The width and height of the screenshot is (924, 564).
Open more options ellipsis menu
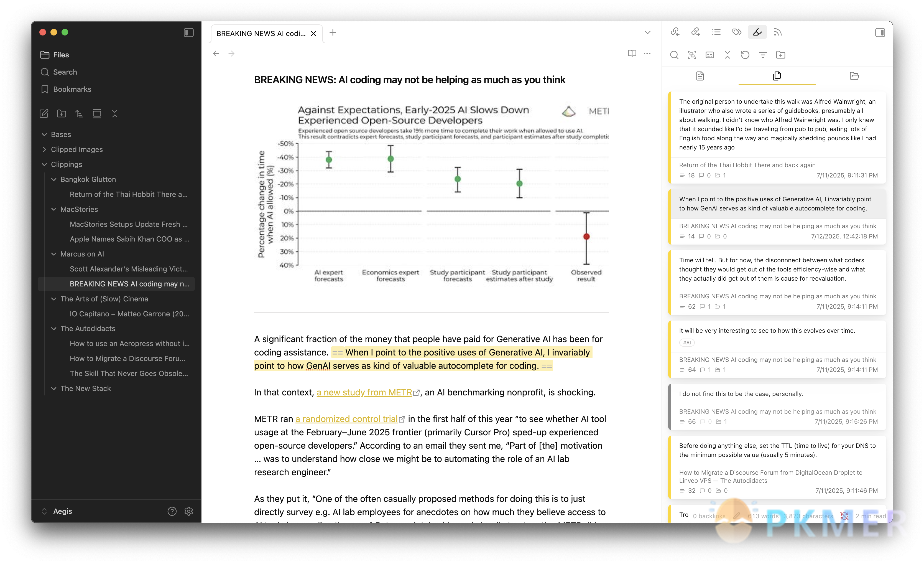647,54
